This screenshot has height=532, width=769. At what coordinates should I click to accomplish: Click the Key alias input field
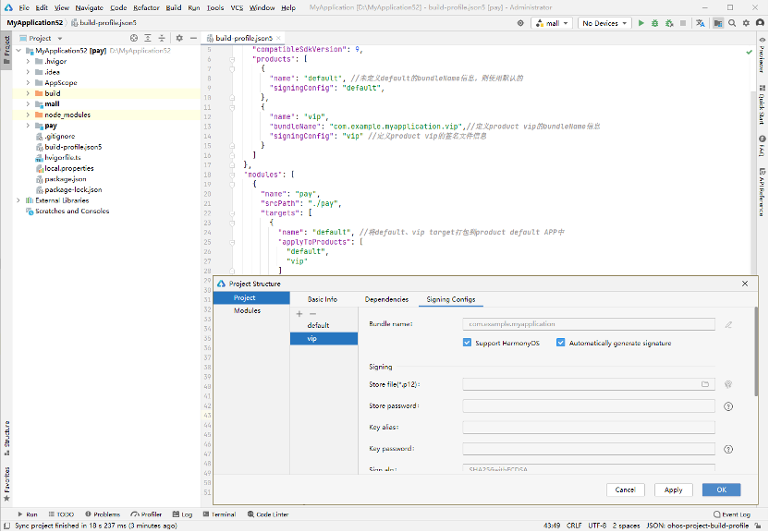589,427
